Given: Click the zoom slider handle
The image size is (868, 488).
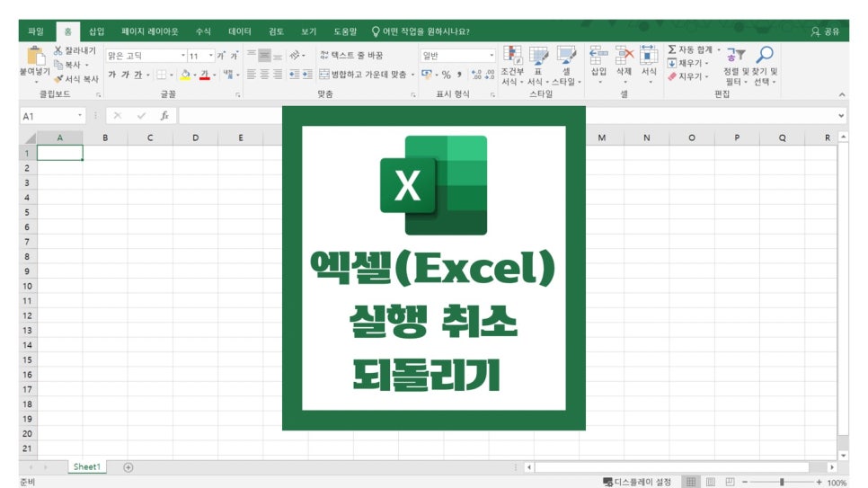Looking at the screenshot, I should 782,482.
